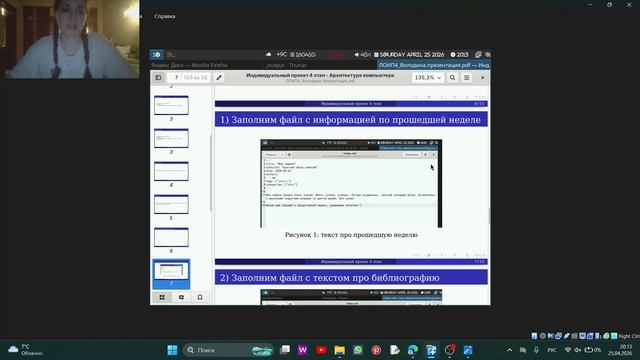Switch the РУС input language
This screenshot has width=640, height=360.
552,350
